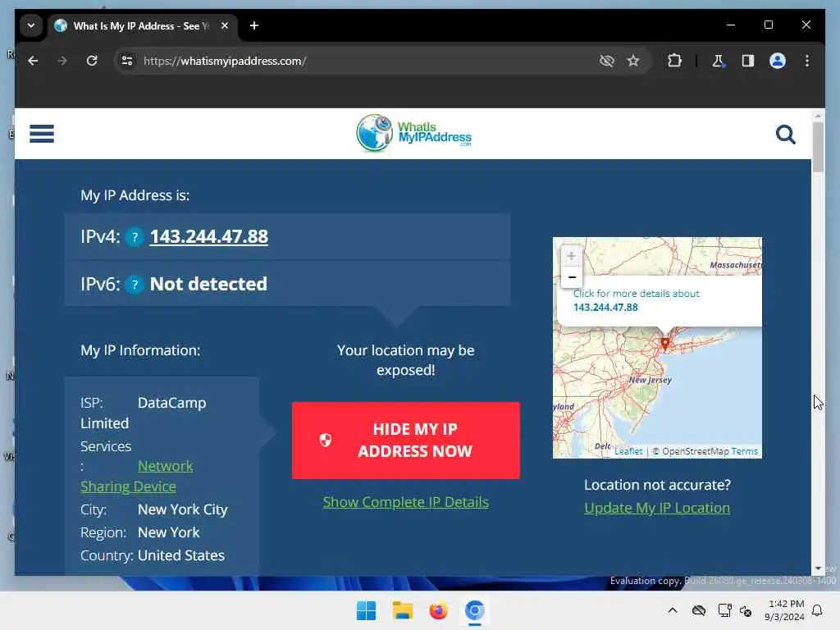Open the Leaflet attribution link on map
Viewport: 840px width, 630px height.
pos(628,452)
